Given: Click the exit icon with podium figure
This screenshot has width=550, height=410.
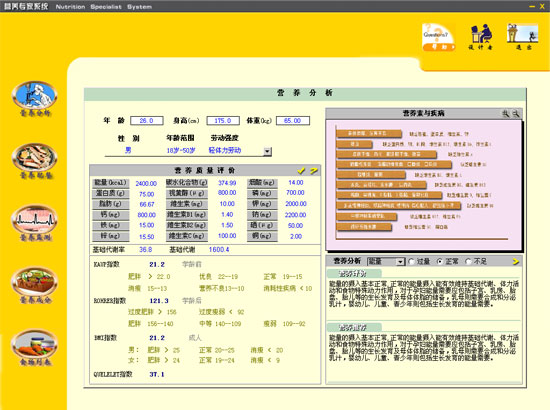Looking at the screenshot, I should tap(523, 36).
